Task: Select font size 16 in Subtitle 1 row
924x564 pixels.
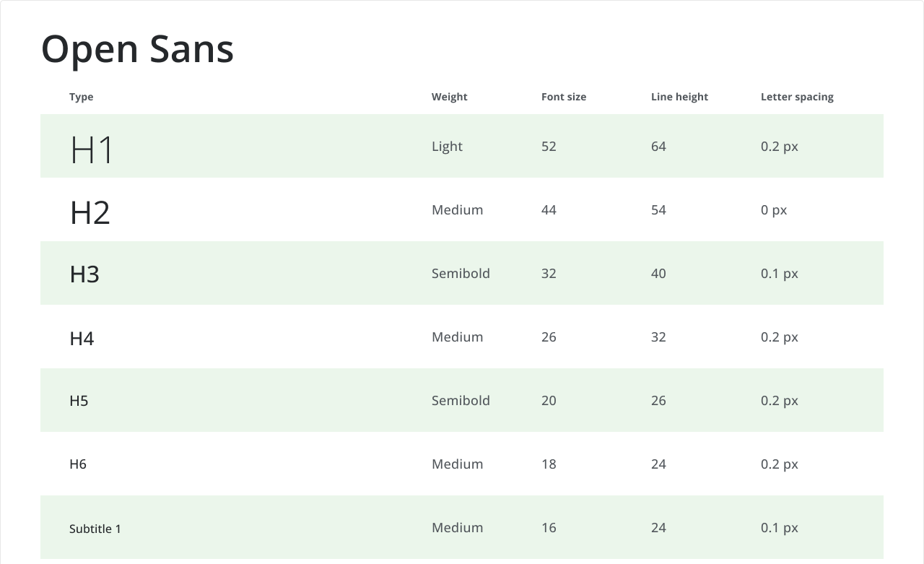Action: pos(549,528)
